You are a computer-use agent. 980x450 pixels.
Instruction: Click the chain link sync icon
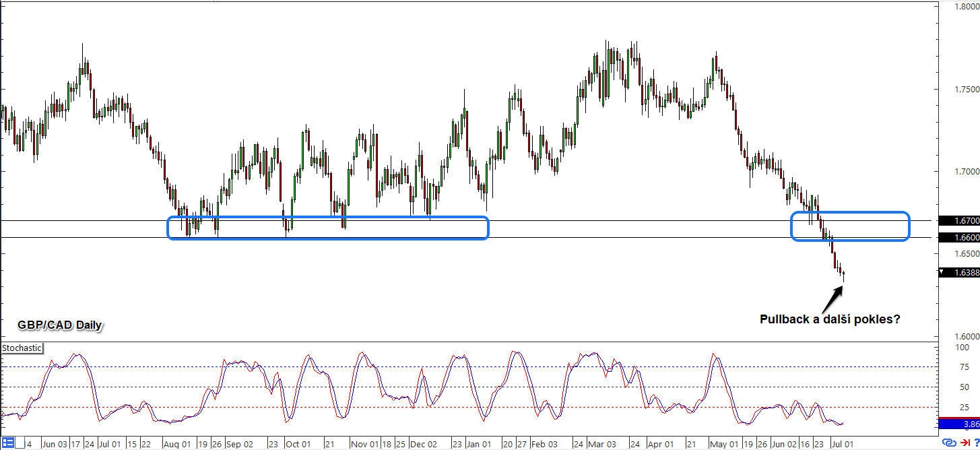point(949,443)
